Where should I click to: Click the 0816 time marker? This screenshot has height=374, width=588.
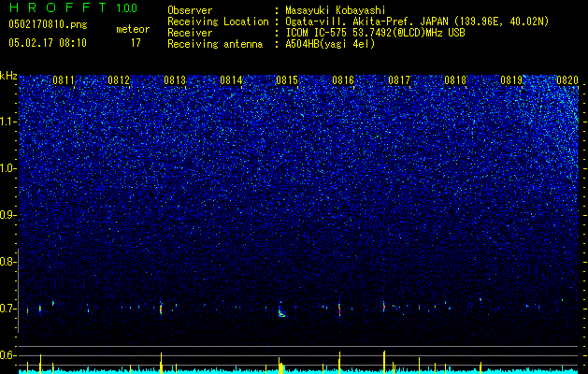(x=343, y=80)
